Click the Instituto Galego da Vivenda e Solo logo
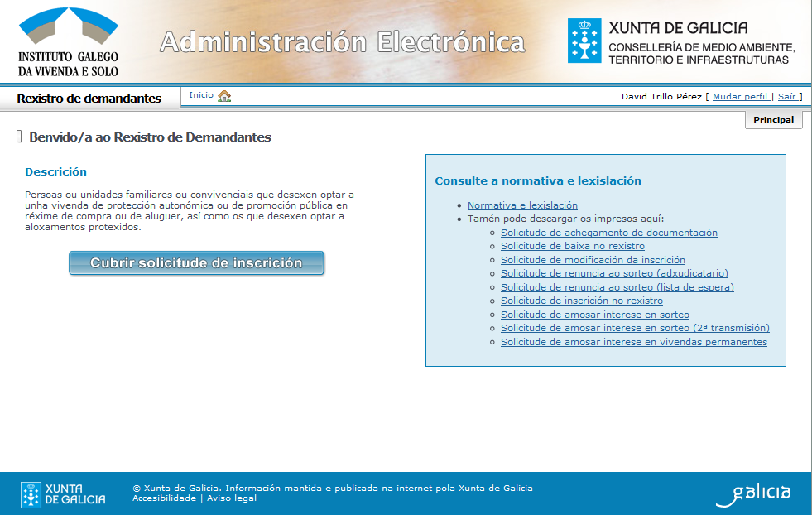 (x=69, y=42)
